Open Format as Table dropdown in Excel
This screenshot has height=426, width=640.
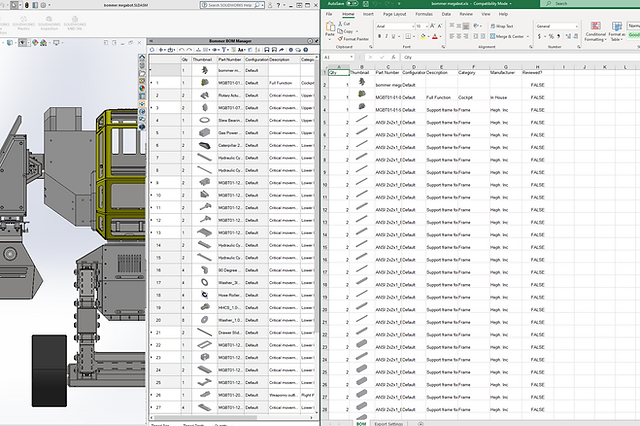click(617, 31)
